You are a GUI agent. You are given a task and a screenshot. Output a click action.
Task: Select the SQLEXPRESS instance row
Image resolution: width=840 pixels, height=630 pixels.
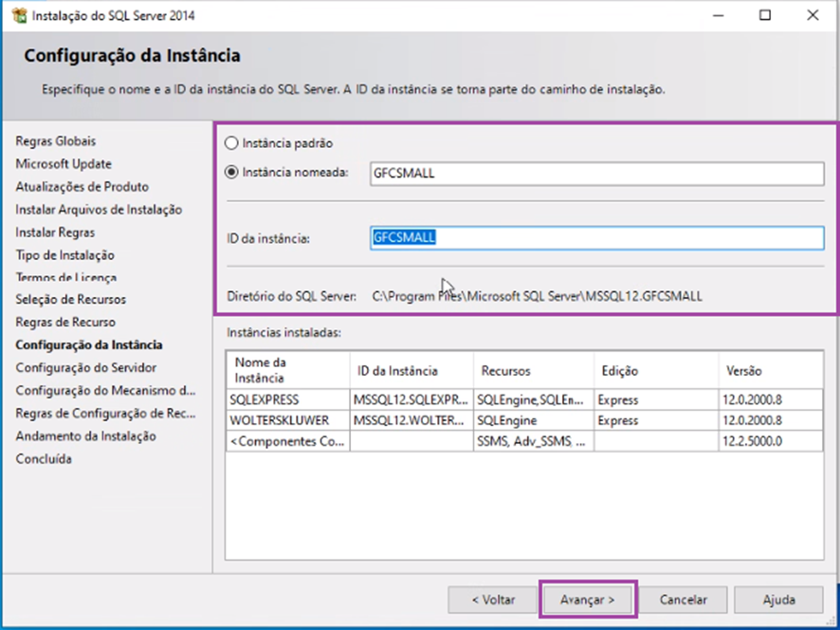(524, 400)
